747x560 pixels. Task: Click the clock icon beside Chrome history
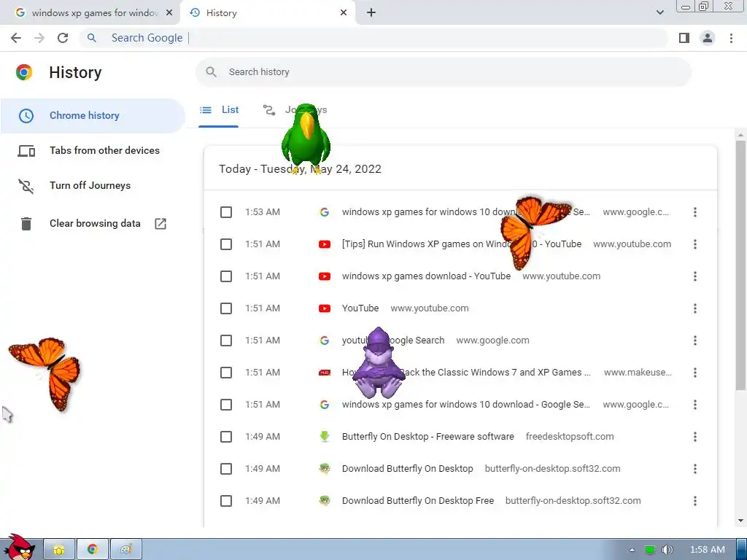point(26,116)
